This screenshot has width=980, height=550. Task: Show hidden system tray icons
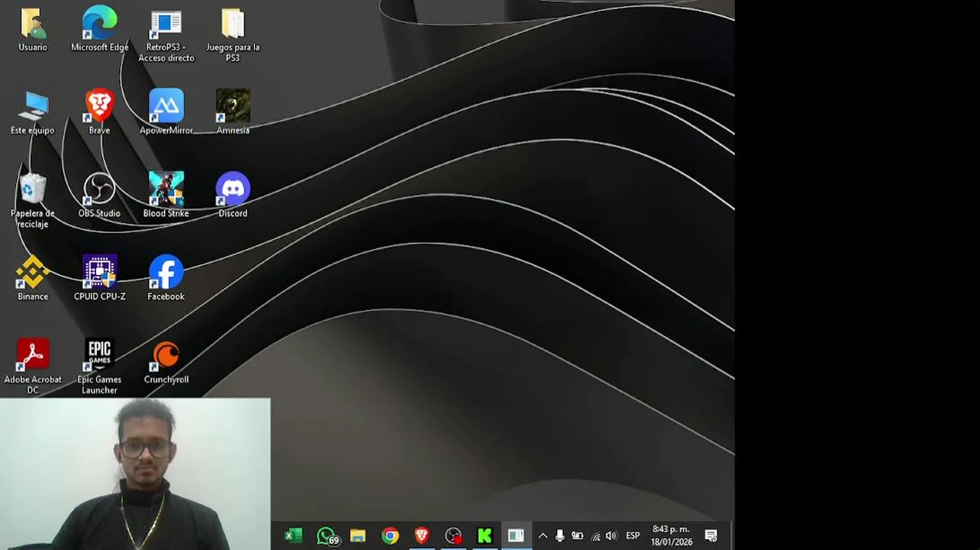(543, 536)
